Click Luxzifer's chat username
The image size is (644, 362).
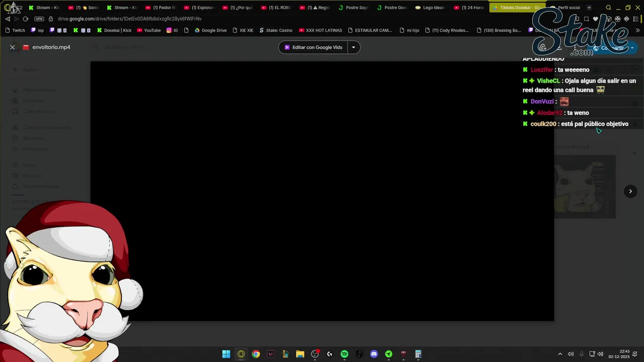(542, 70)
